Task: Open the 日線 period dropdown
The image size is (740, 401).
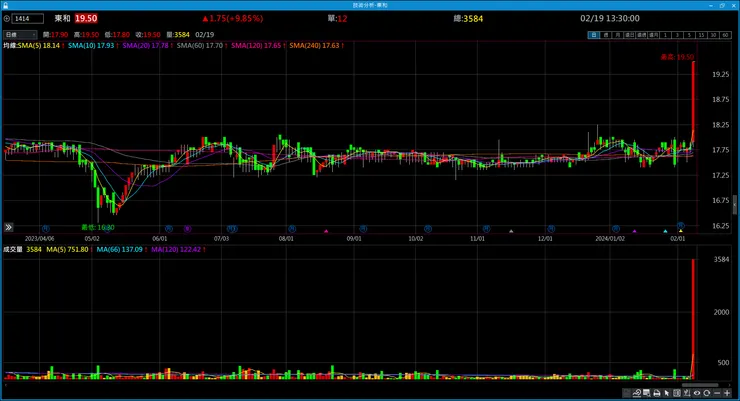Action: click(x=20, y=35)
